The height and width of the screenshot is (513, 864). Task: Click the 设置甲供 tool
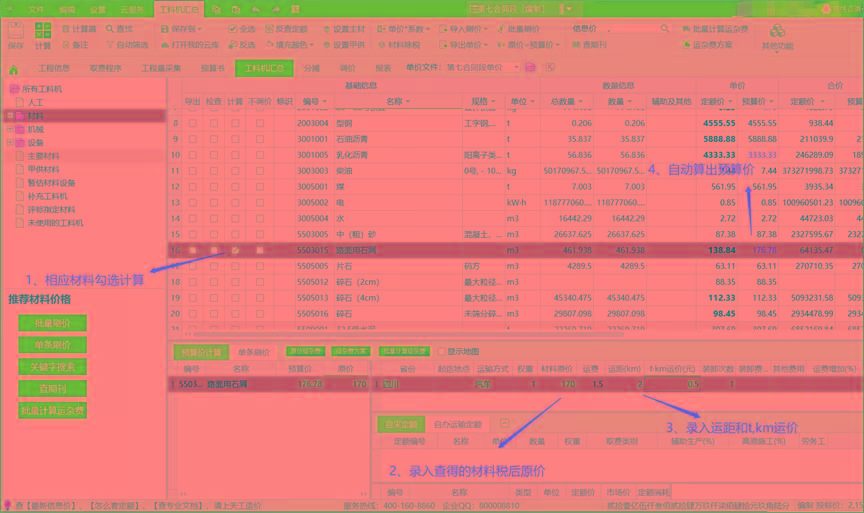click(x=344, y=45)
